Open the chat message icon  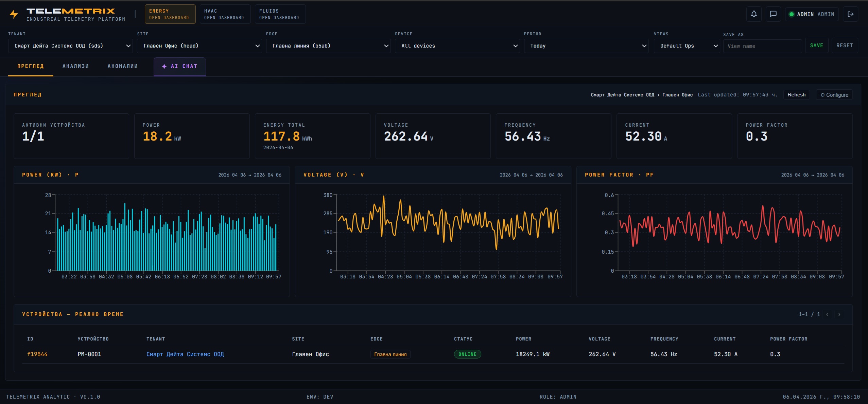pos(773,14)
